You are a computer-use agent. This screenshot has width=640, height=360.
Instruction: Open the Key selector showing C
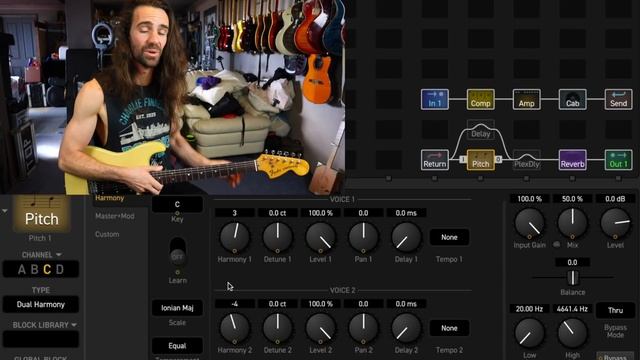point(177,204)
